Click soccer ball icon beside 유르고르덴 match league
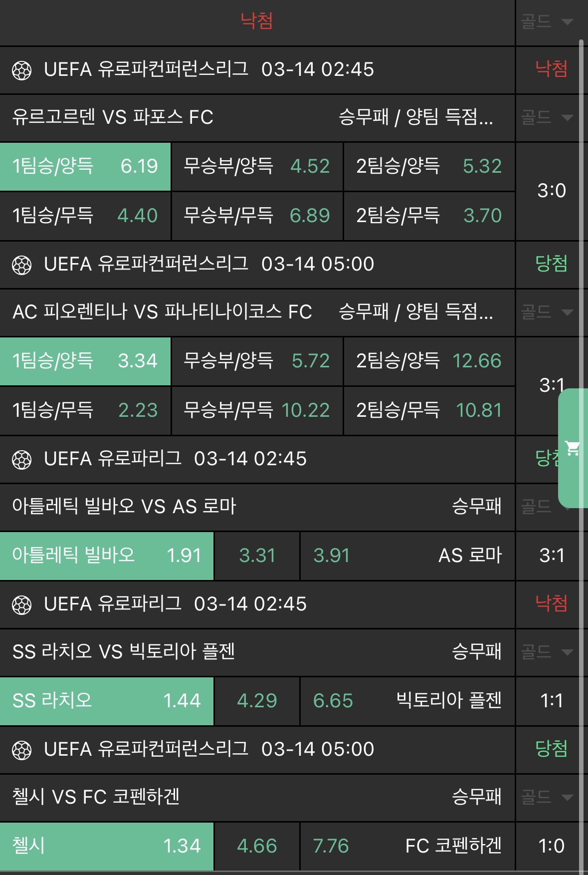This screenshot has height=875, width=588. (x=22, y=70)
